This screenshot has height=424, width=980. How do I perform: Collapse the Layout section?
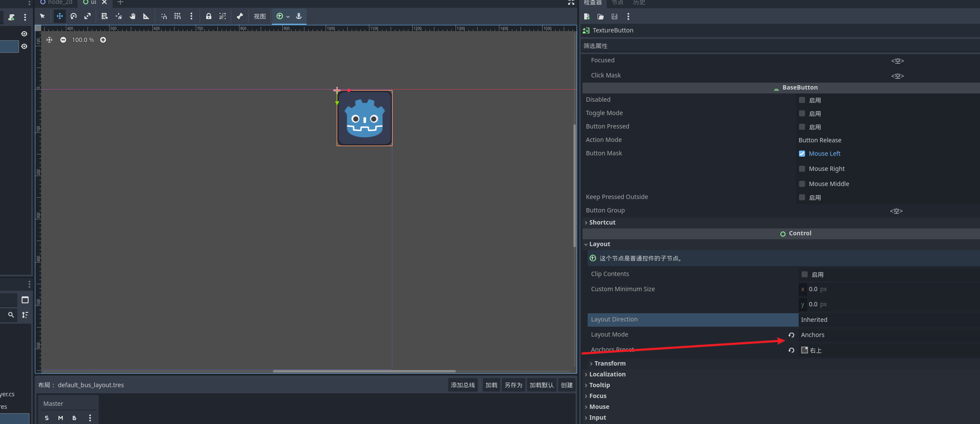pyautogui.click(x=599, y=244)
